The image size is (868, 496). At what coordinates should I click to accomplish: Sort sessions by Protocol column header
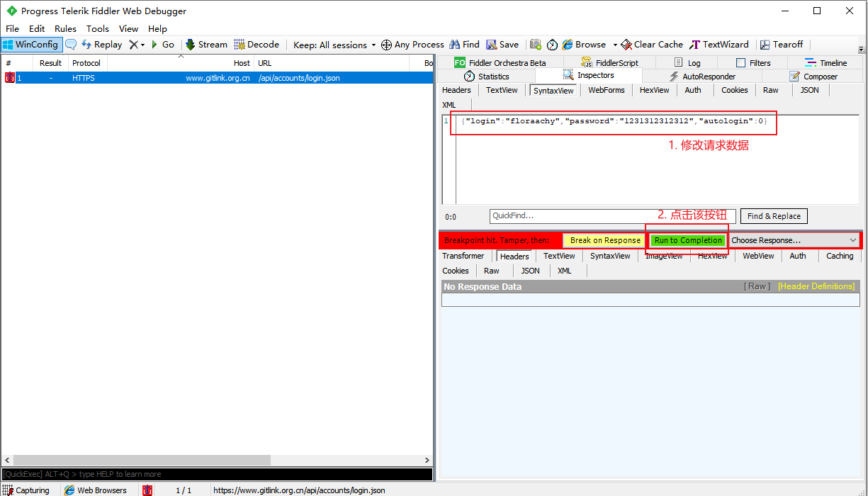88,63
